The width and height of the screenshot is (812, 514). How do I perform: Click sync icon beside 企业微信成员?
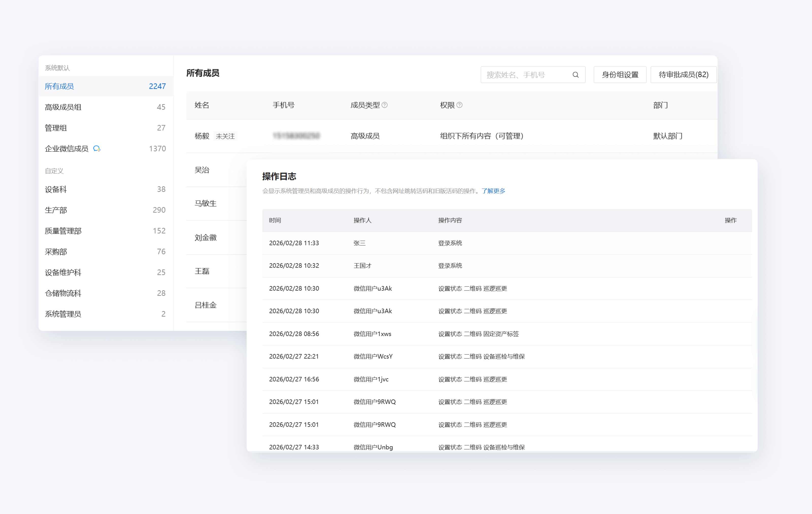(97, 149)
